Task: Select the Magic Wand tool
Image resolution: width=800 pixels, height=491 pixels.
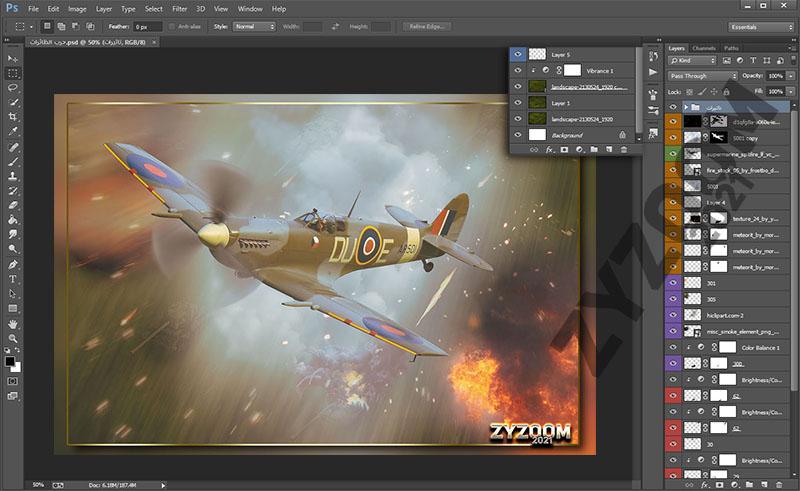Action: (x=13, y=102)
